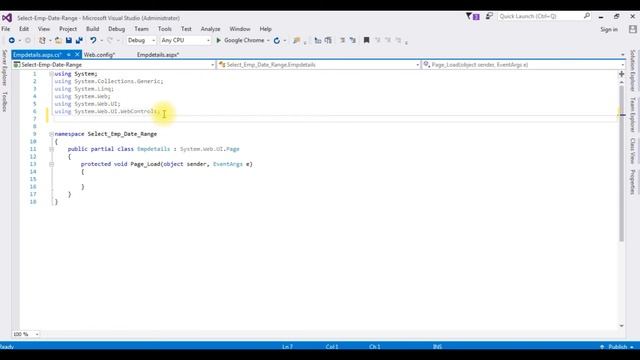This screenshot has height=360, width=640.
Task: Click the vertical scrollbar thumb in editor
Action: click(x=621, y=163)
